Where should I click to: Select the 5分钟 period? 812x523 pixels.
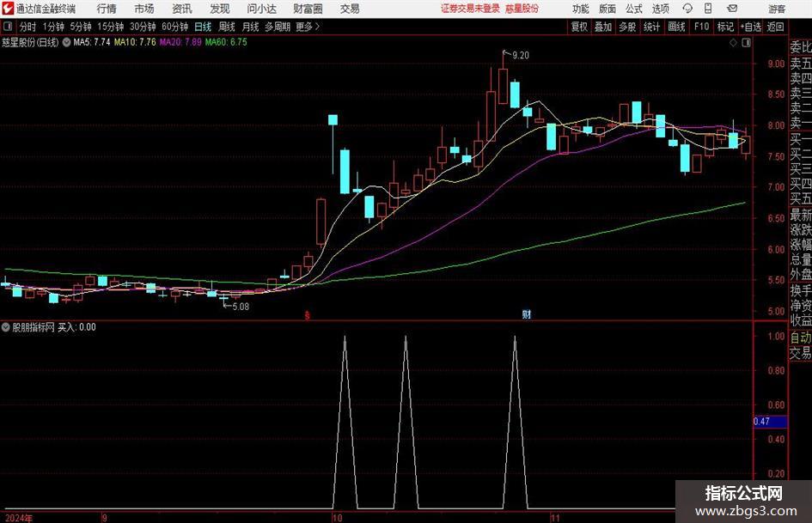pos(80,27)
